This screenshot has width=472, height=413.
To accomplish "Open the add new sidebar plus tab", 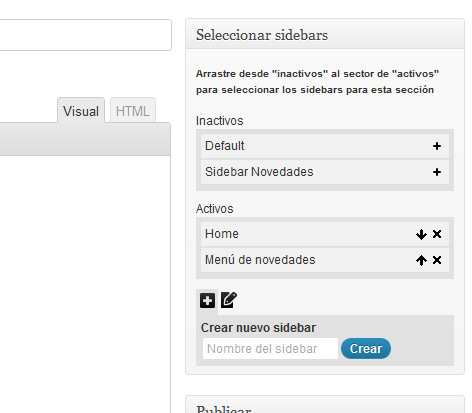I will coord(207,301).
